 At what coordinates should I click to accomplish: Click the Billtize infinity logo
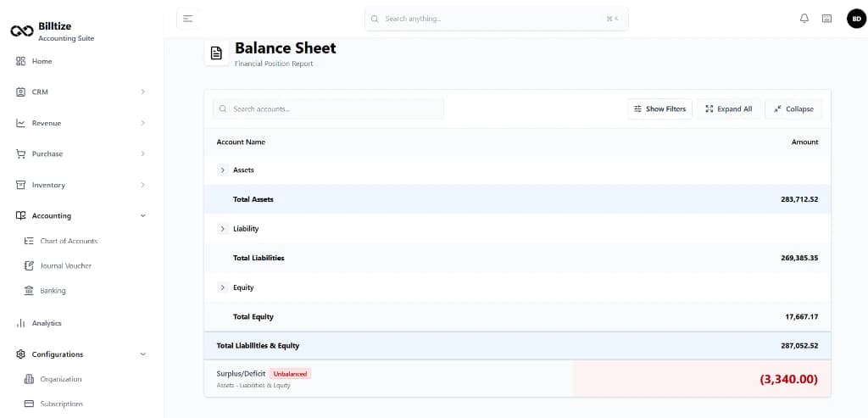click(22, 31)
